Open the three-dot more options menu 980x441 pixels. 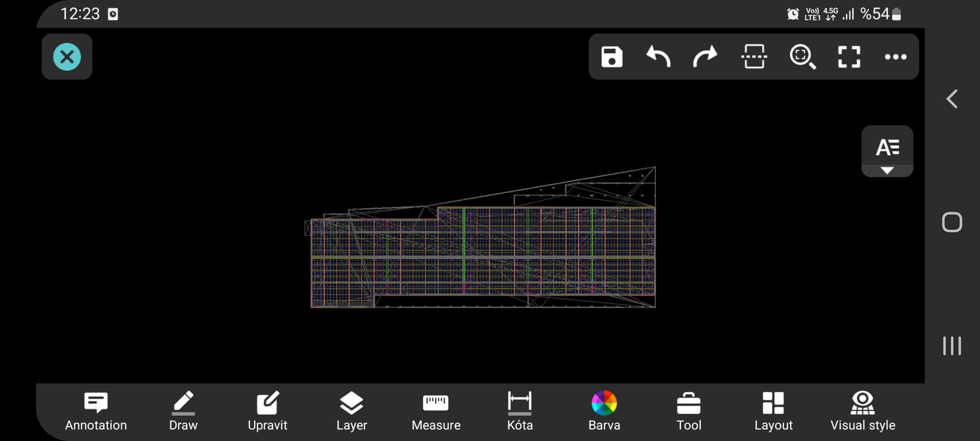click(x=895, y=57)
